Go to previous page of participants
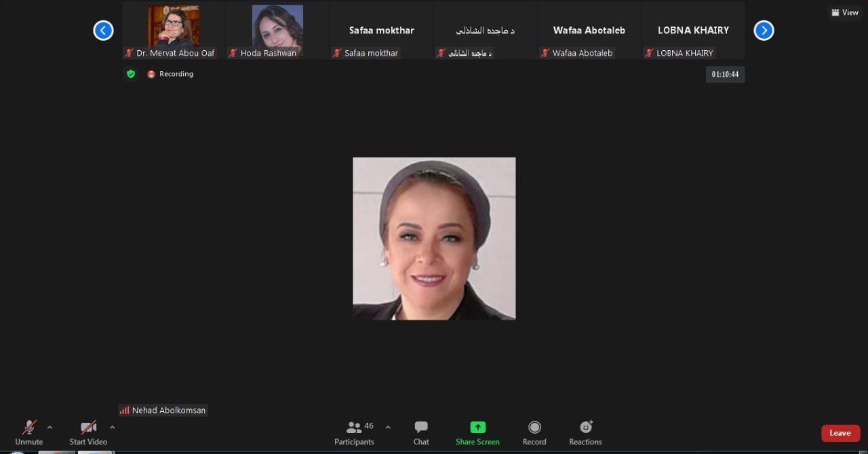 [103, 31]
